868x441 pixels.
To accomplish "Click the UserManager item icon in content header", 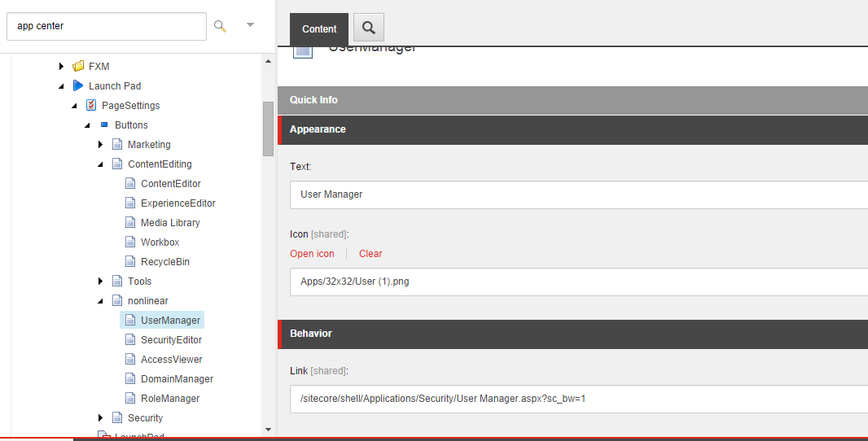I will click(303, 51).
